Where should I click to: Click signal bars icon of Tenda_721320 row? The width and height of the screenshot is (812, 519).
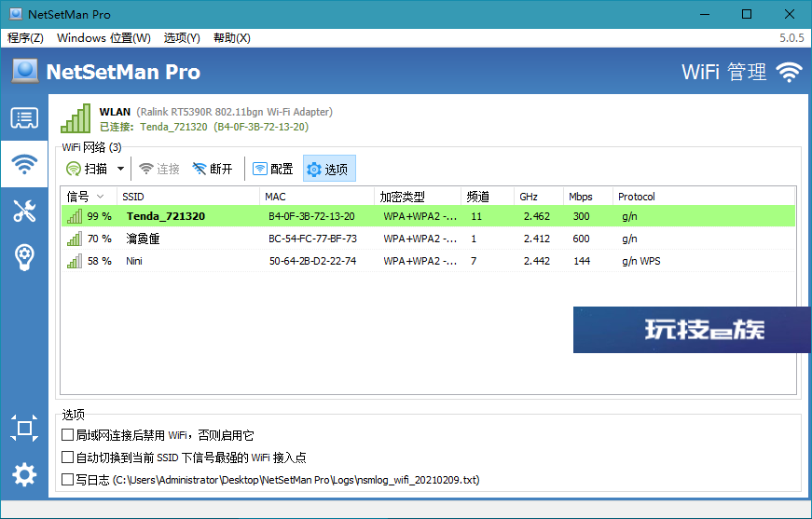[74, 216]
